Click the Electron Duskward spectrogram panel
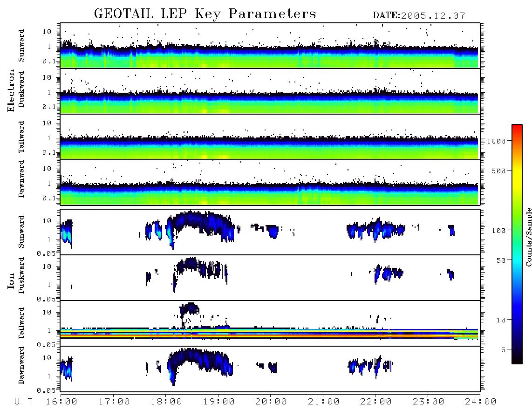This screenshot has height=410, width=532. point(270,91)
